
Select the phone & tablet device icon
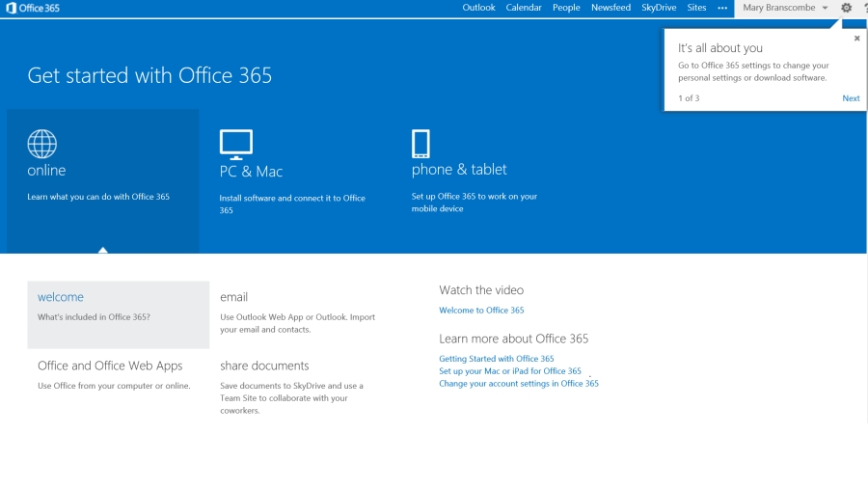(x=420, y=144)
